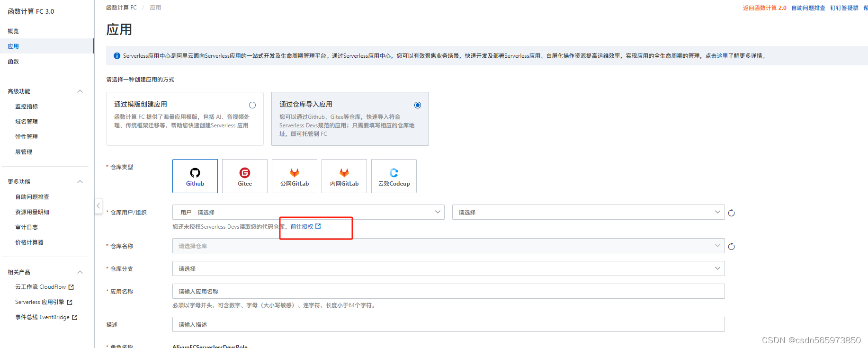
Task: Click 函数计算 FC breadcrumb
Action: coord(121,8)
